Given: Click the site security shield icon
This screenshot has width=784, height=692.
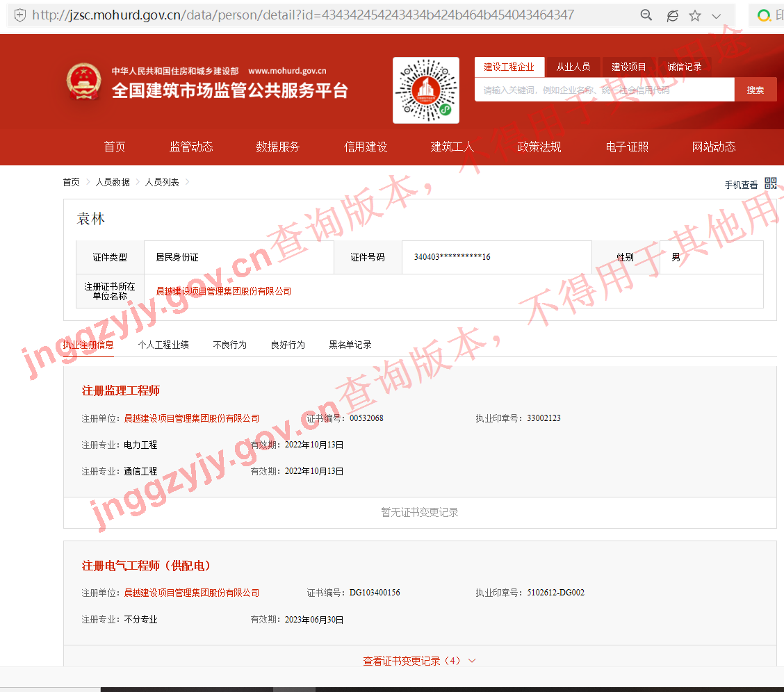Looking at the screenshot, I should [20, 15].
